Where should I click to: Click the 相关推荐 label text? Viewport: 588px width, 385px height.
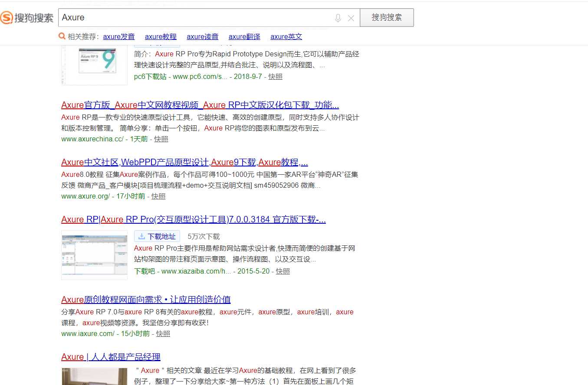click(x=83, y=37)
